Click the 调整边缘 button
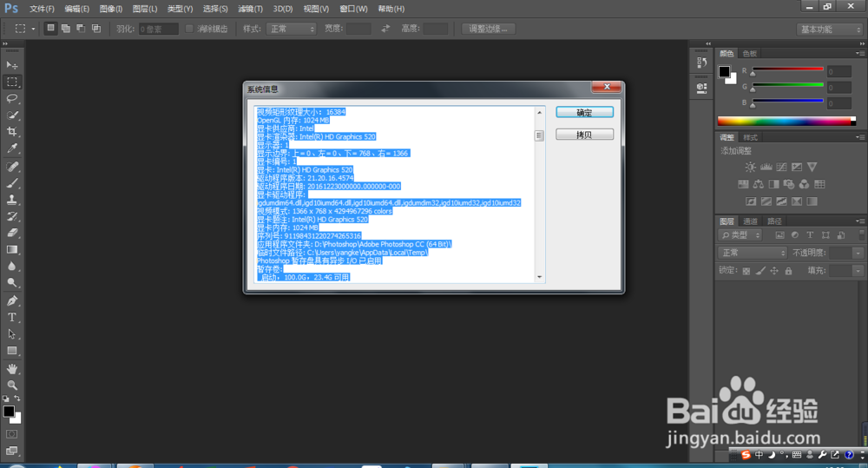868x468 pixels. click(488, 29)
